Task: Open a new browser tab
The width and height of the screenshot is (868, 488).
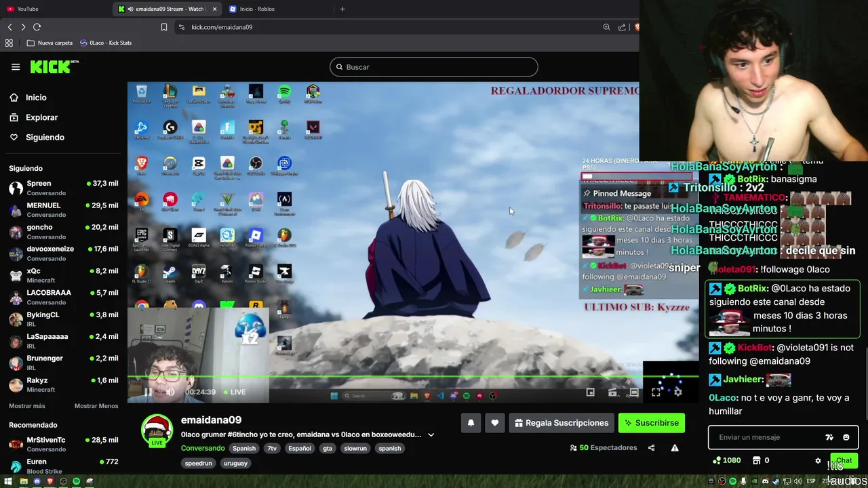Action: [x=342, y=9]
